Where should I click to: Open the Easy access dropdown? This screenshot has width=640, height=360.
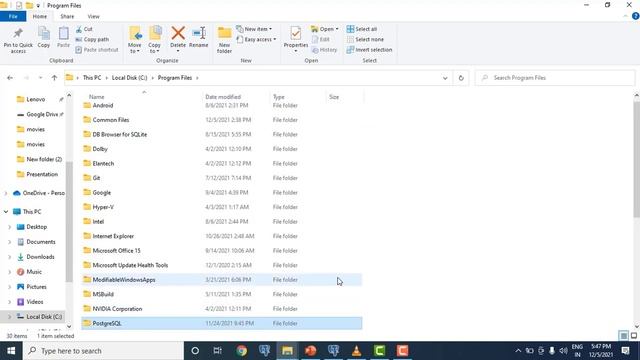256,40
